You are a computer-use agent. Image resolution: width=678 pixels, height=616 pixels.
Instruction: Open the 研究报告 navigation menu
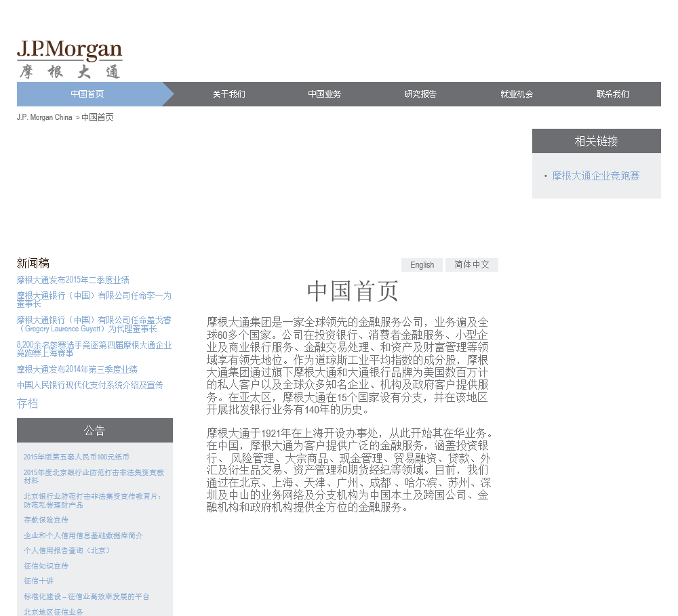421,94
